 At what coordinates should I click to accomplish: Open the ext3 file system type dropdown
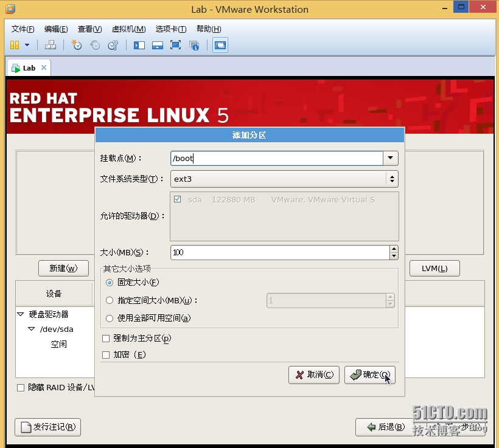tap(284, 179)
